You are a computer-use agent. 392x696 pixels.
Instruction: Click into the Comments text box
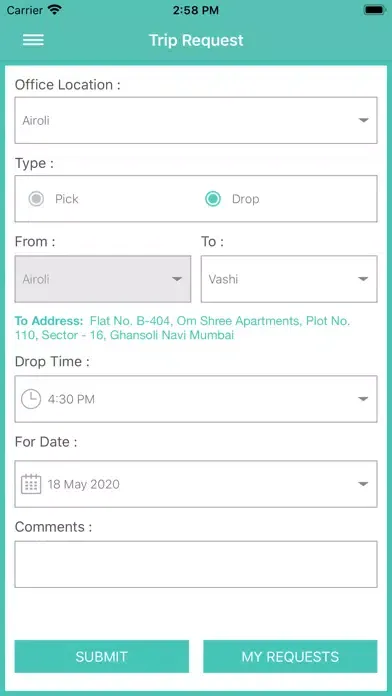tap(196, 564)
